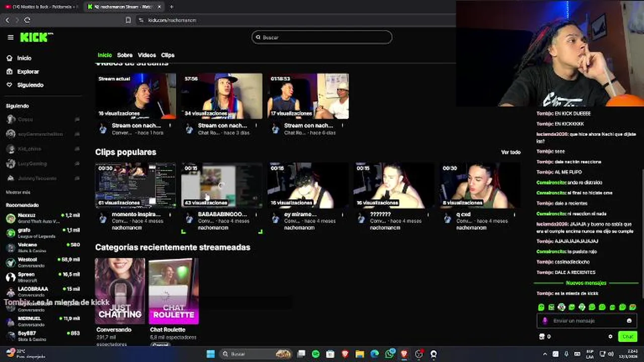The height and width of the screenshot is (362, 644).
Task: Open options for 'BABABABINGOO...' clip
Action: [x=256, y=215]
